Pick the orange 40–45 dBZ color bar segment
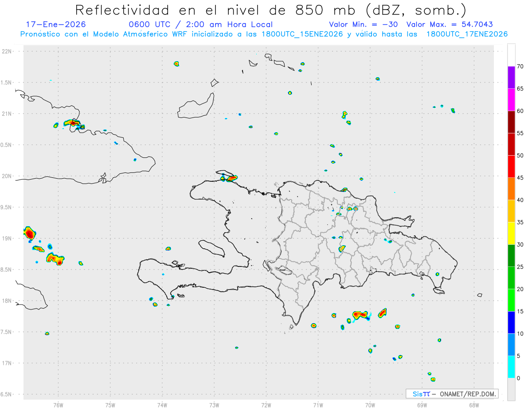This screenshot has width=532, height=411. pyautogui.click(x=511, y=189)
